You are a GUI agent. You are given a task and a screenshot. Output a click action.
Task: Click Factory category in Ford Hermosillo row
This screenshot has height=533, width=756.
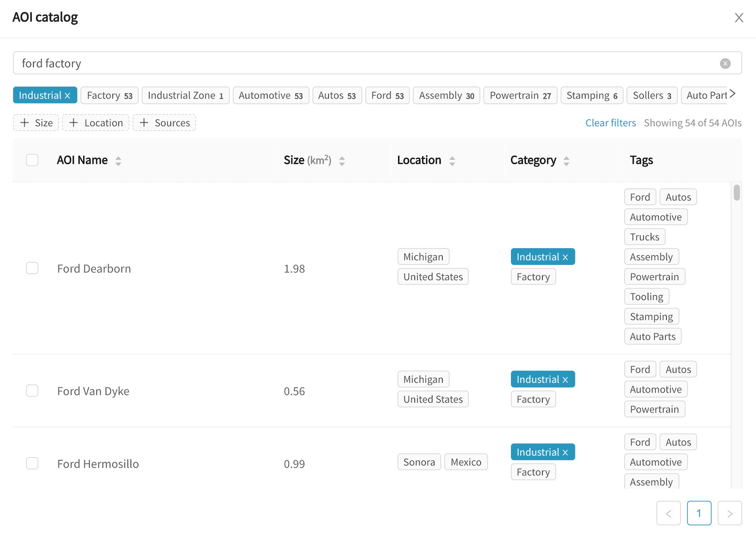click(x=533, y=472)
